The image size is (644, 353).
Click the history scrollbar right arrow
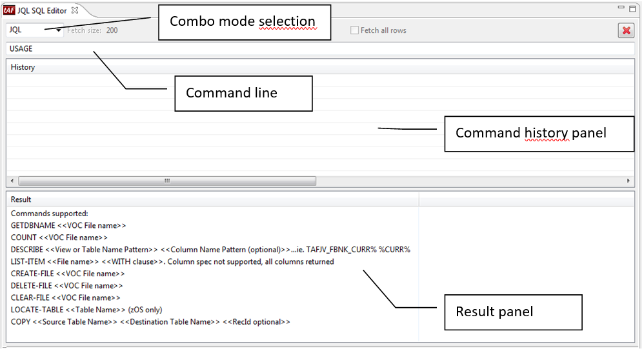point(629,181)
